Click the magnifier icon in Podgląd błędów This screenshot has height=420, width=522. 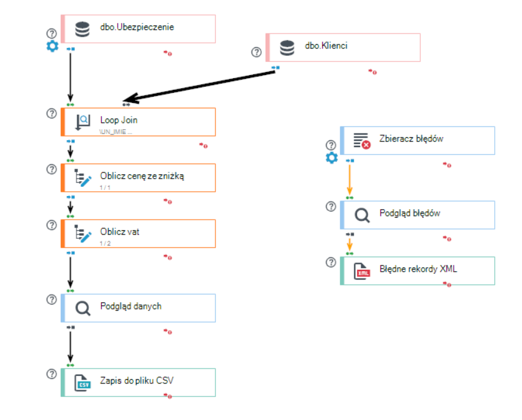(362, 215)
